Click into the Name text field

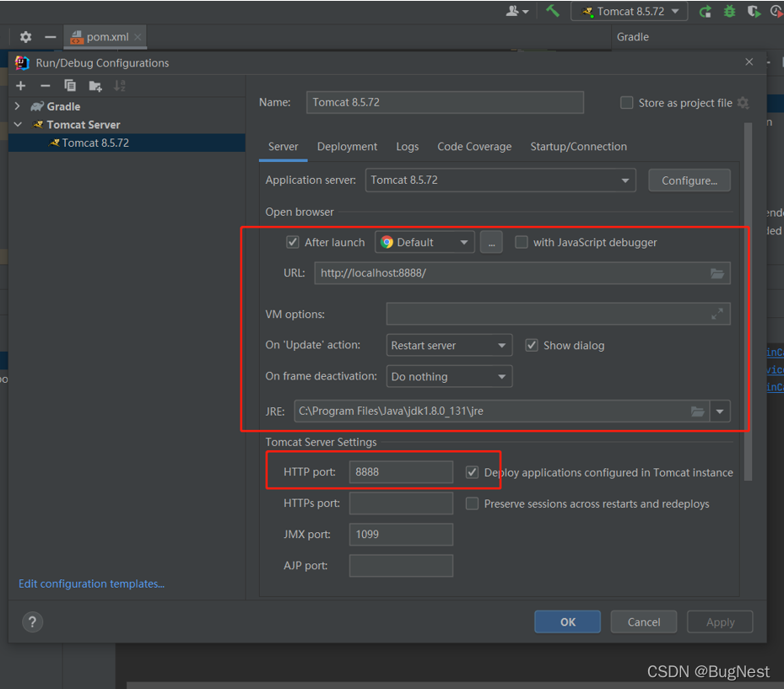(x=445, y=102)
